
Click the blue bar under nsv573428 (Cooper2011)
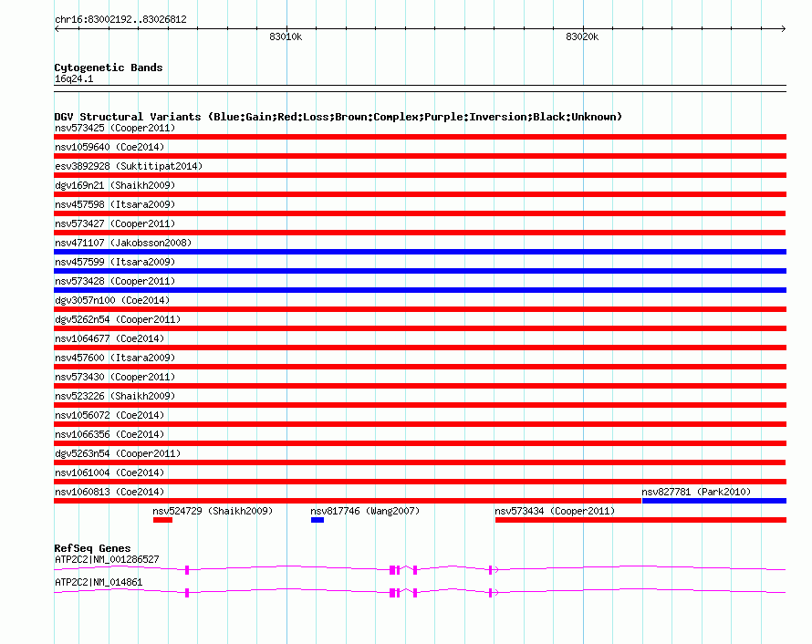click(420, 290)
